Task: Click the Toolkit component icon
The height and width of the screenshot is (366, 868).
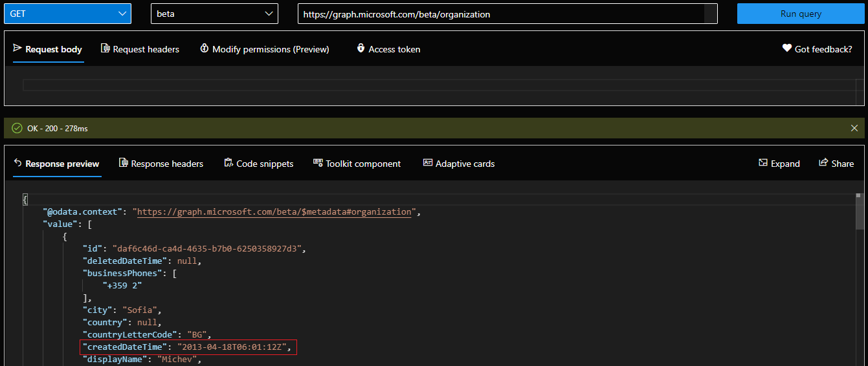Action: 318,163
